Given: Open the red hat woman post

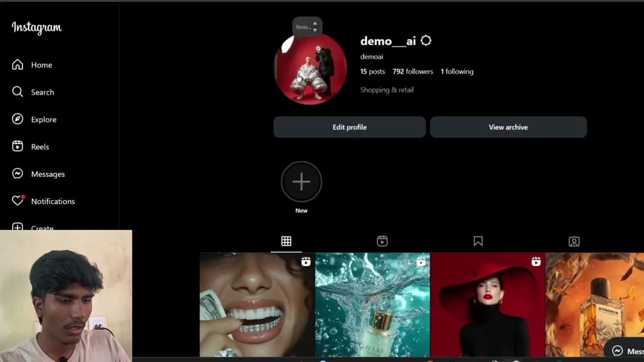Looking at the screenshot, I should tap(488, 305).
